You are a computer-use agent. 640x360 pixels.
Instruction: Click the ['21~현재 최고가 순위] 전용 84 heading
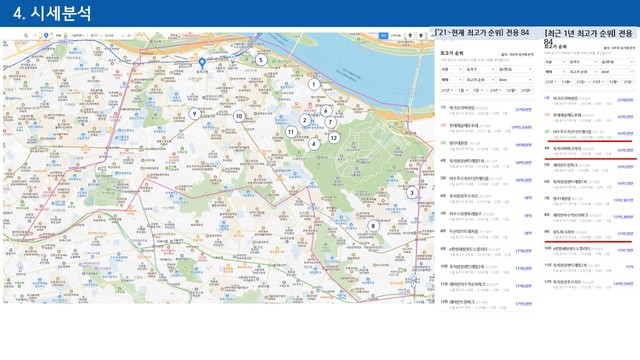(482, 33)
